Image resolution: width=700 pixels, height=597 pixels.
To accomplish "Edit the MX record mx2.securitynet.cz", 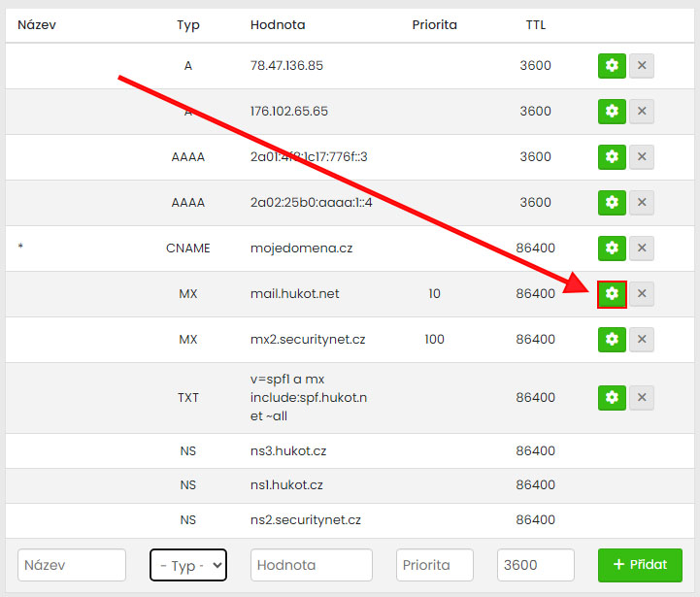I will pyautogui.click(x=611, y=340).
